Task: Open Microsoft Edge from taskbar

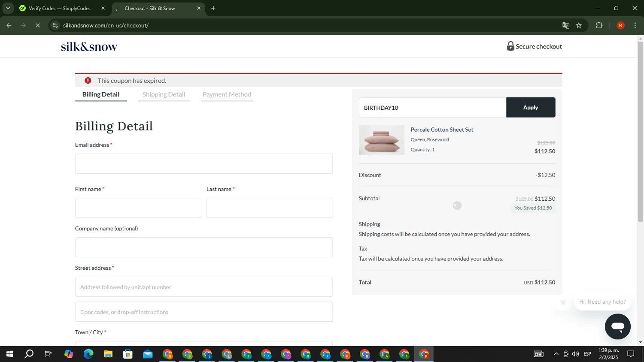Action: [88, 354]
